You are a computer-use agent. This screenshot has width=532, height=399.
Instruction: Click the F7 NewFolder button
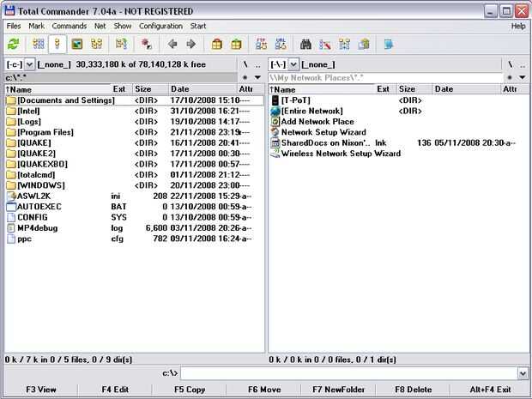coord(339,390)
